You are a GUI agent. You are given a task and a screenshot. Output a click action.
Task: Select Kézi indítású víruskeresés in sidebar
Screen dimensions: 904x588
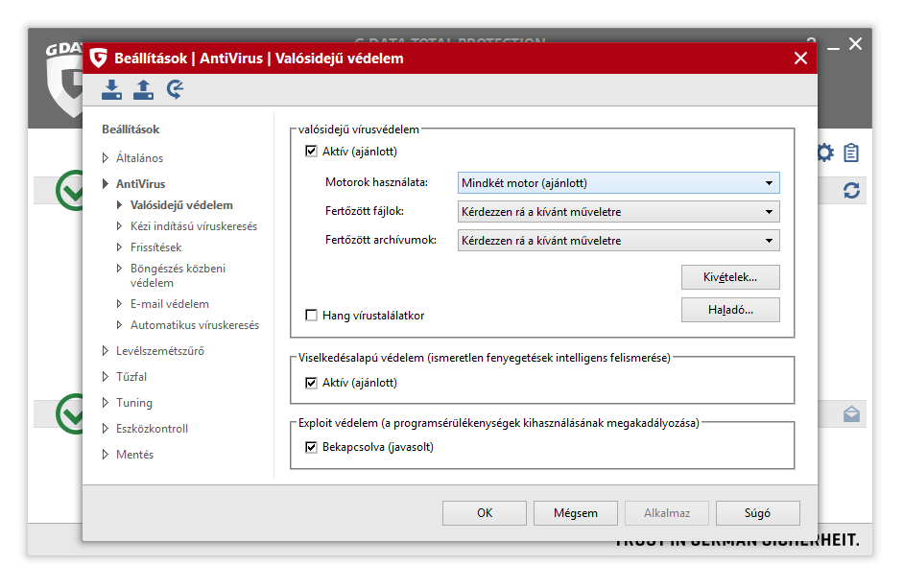(x=193, y=226)
